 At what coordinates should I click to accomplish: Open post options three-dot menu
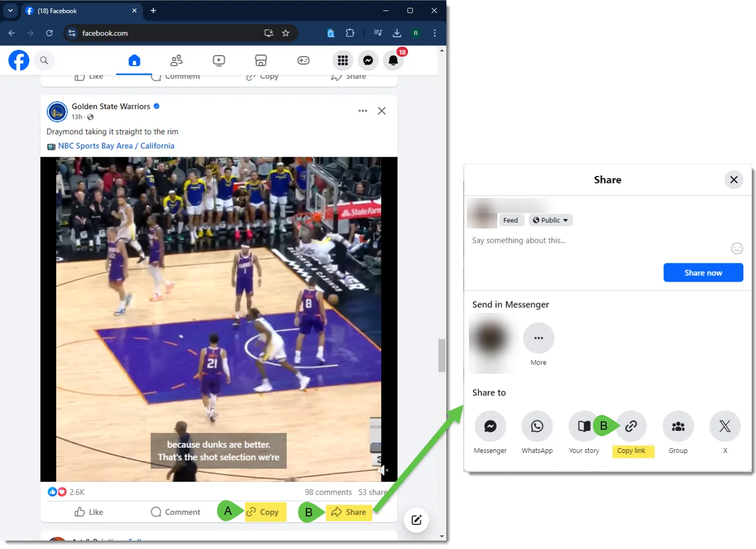[x=363, y=111]
